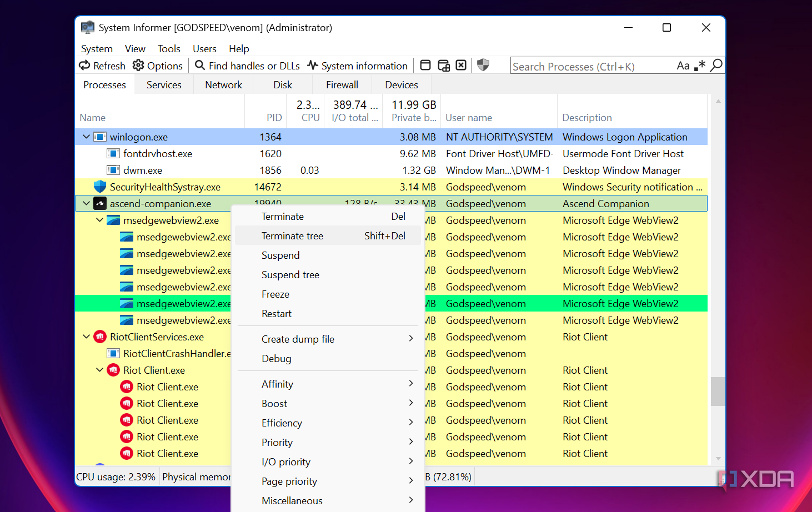This screenshot has width=812, height=512.
Task: Click the find window toolbar icon
Action: pyautogui.click(x=443, y=66)
